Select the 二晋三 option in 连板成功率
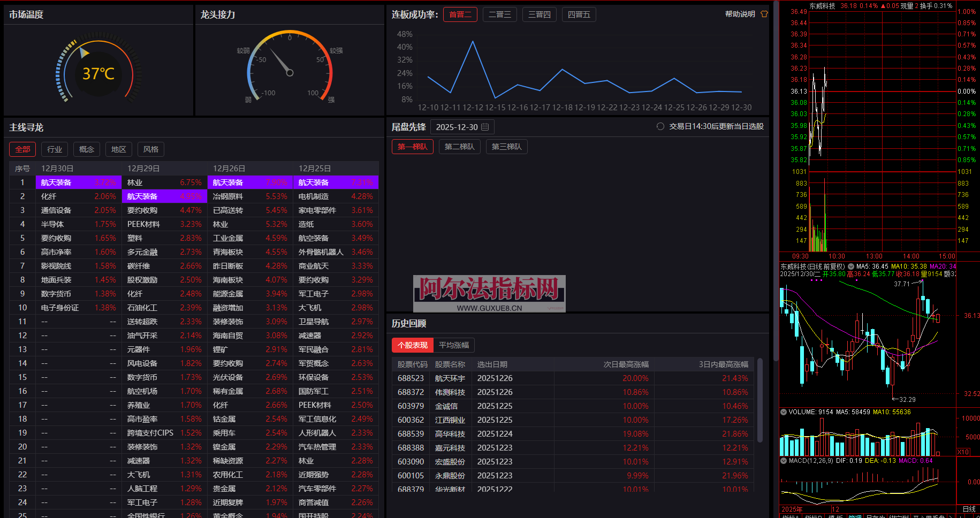 pyautogui.click(x=499, y=14)
